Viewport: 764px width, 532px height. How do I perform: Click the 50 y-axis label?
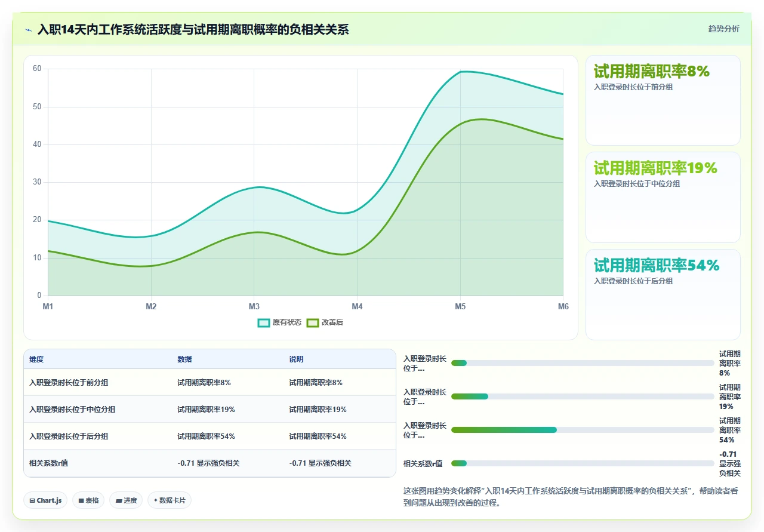tap(37, 107)
